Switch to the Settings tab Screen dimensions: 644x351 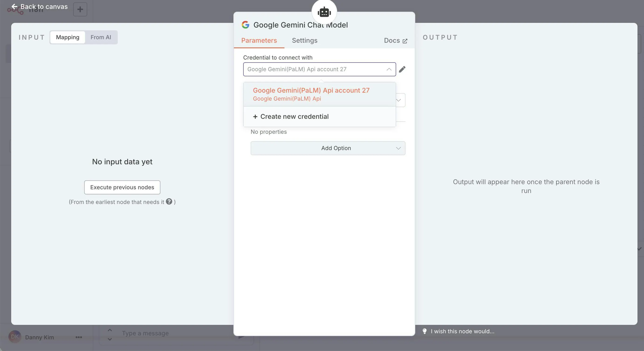click(305, 41)
